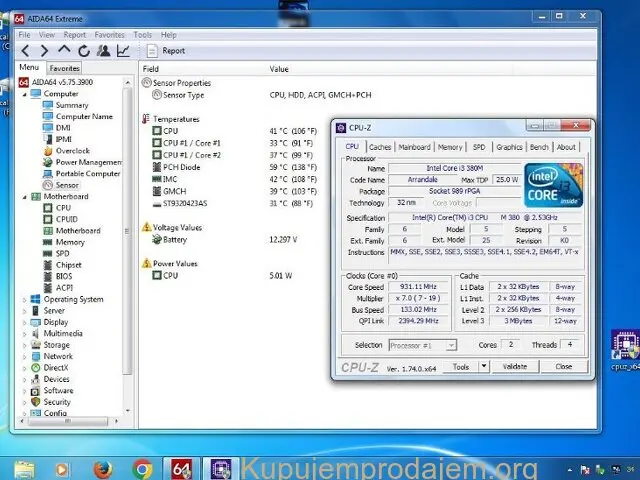The height and width of the screenshot is (480, 640).
Task: Click the Up arrow in AIDA64 toolbar
Action: (65, 50)
